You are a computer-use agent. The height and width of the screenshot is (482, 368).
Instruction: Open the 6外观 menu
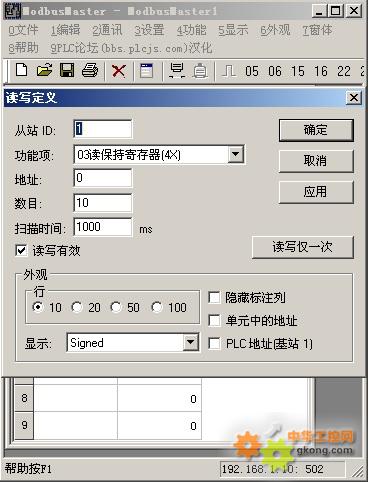click(x=275, y=30)
